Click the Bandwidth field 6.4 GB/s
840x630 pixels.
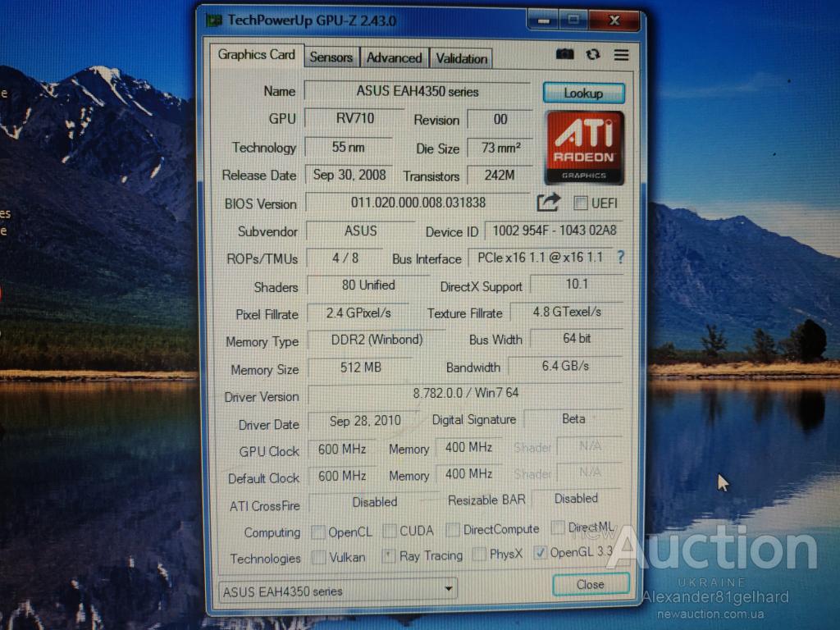pyautogui.click(x=565, y=366)
